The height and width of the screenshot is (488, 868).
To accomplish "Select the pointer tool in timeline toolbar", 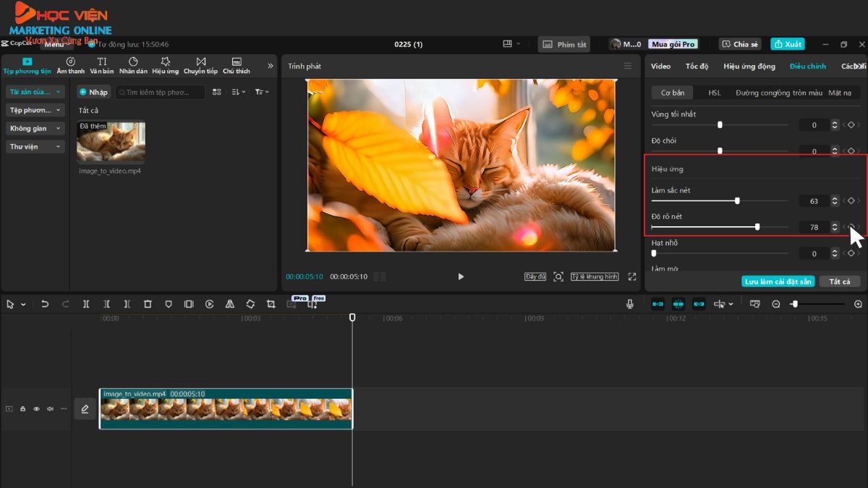I will [11, 304].
